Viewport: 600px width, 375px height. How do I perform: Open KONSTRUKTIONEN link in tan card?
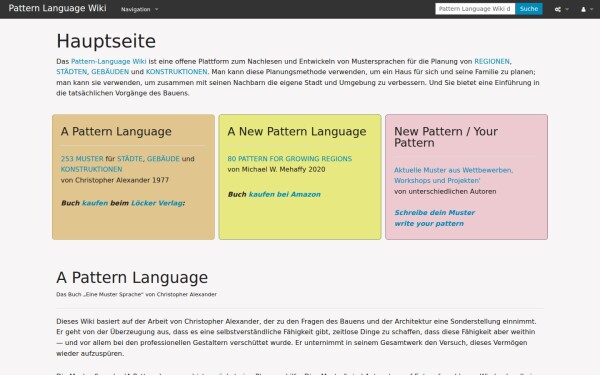click(x=91, y=169)
